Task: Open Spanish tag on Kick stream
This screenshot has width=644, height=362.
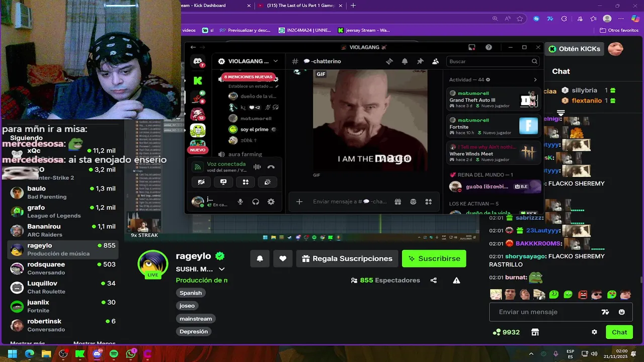Action: (x=191, y=293)
